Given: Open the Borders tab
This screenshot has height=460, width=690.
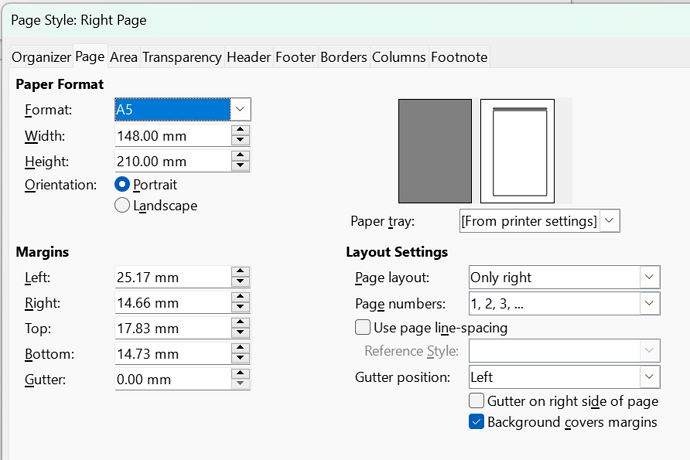Looking at the screenshot, I should [x=344, y=57].
